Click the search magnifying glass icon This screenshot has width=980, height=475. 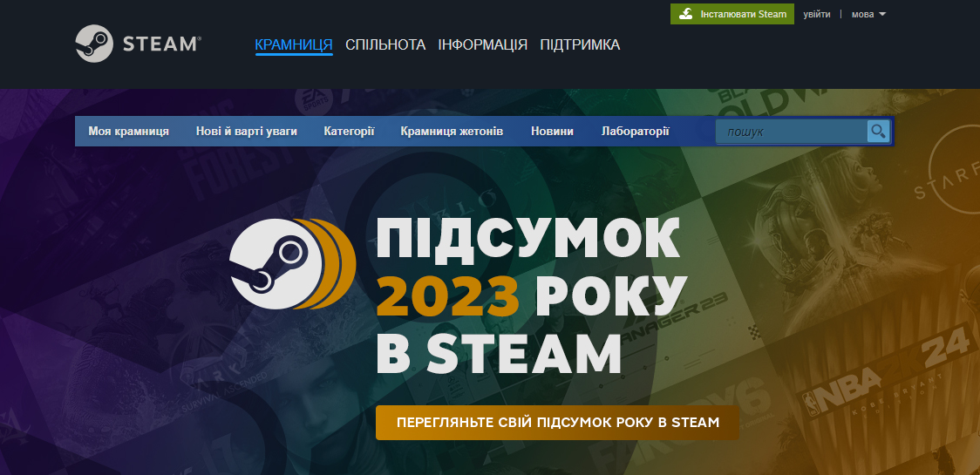pyautogui.click(x=878, y=132)
